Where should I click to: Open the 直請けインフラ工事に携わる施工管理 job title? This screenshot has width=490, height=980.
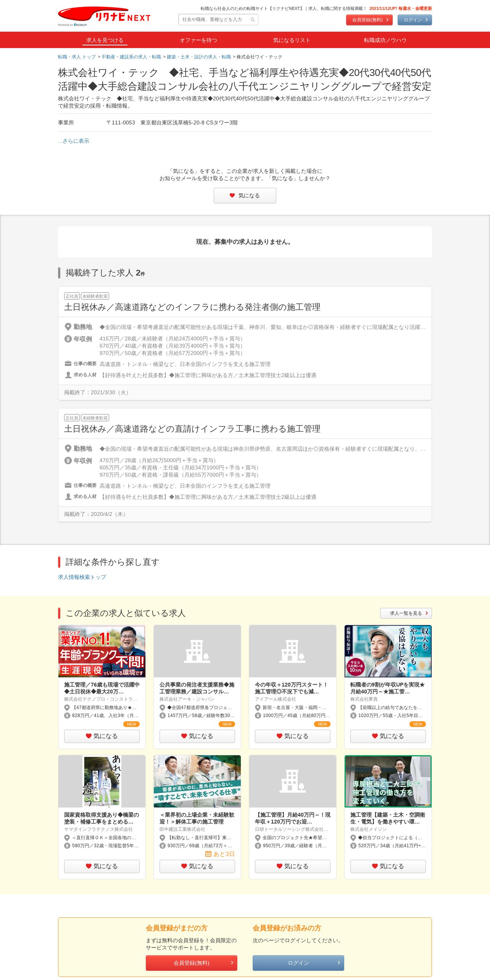192,429
